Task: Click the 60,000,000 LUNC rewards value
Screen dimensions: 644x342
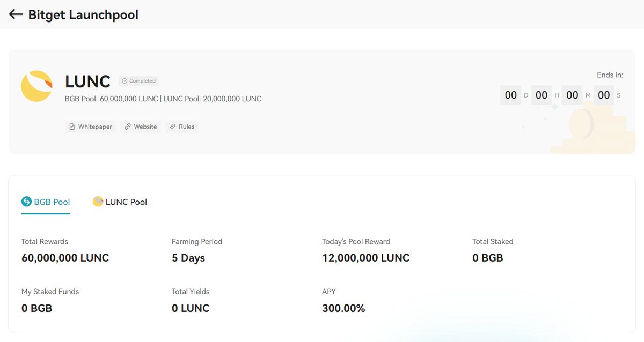Action: [x=65, y=258]
